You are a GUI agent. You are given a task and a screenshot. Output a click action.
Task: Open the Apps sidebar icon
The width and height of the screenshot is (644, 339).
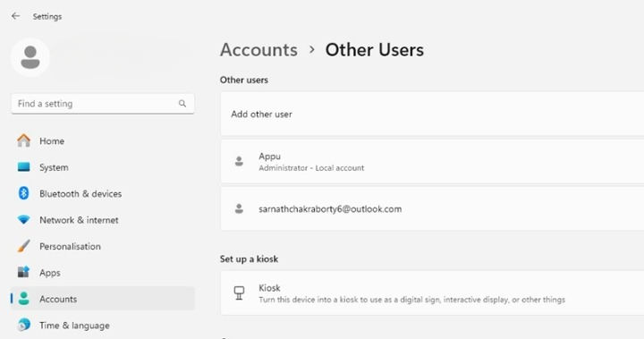pos(23,272)
